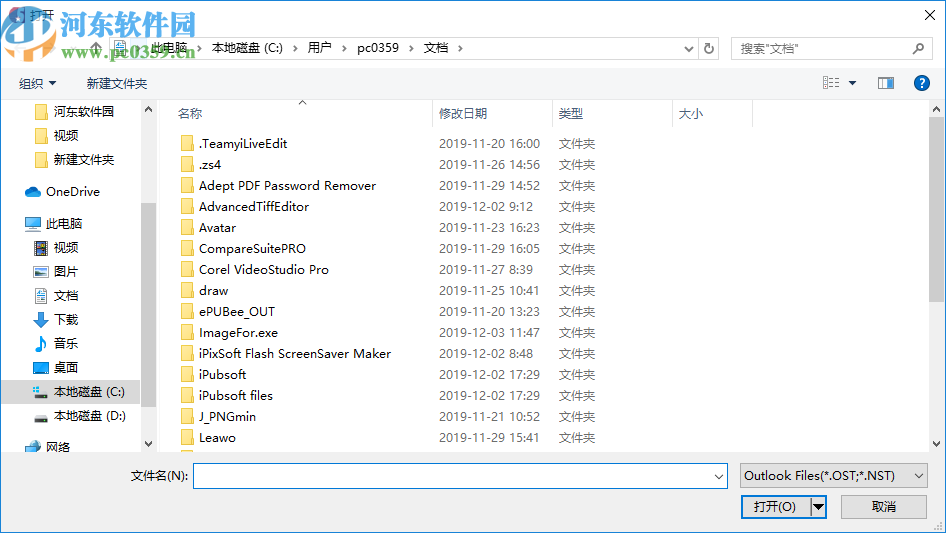
Task: Open 桌面 in sidebar
Action: tap(56, 368)
